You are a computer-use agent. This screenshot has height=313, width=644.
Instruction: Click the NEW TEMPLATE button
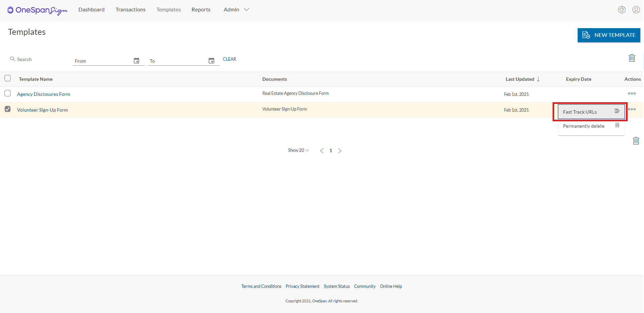[609, 35]
